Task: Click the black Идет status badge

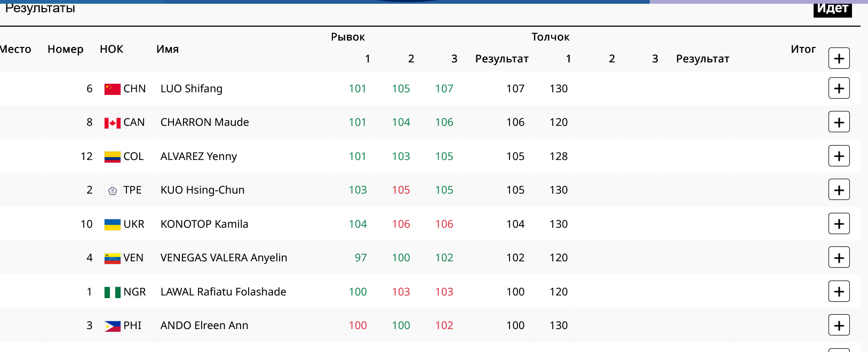Action: pos(832,9)
